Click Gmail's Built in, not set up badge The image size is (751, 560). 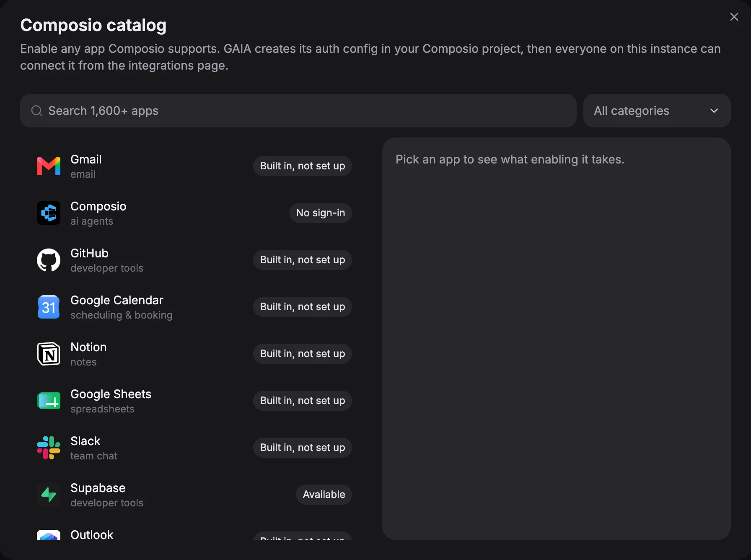coord(302,166)
